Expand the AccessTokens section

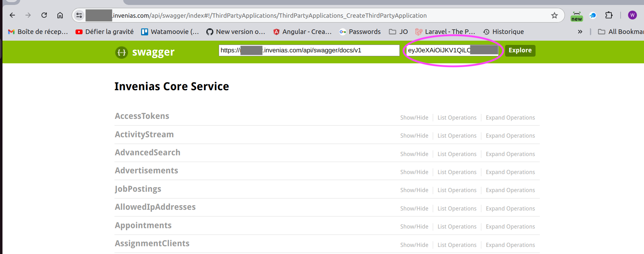(x=142, y=116)
